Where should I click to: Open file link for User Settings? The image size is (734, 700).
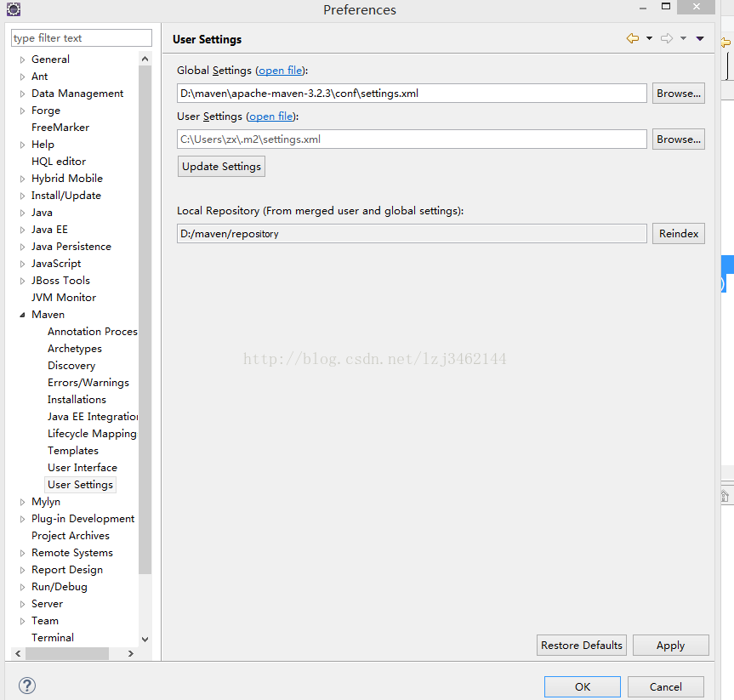click(271, 117)
